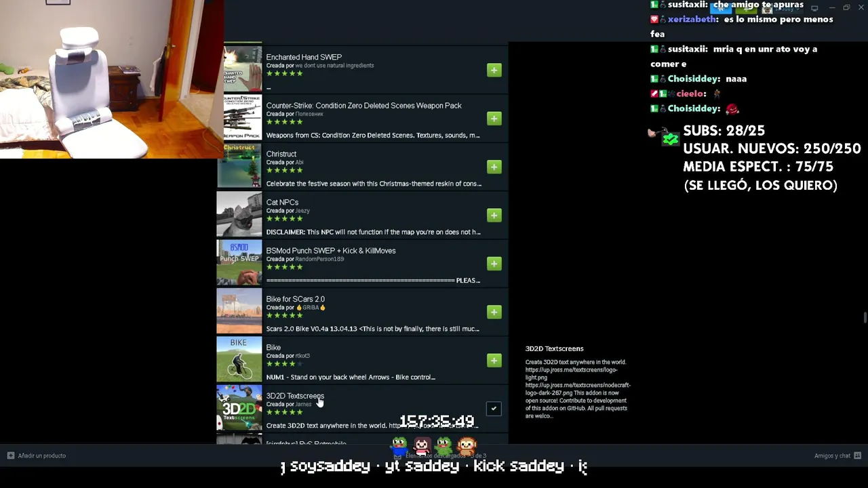Select the BIKE thumbnail with the cyclist

(239, 359)
